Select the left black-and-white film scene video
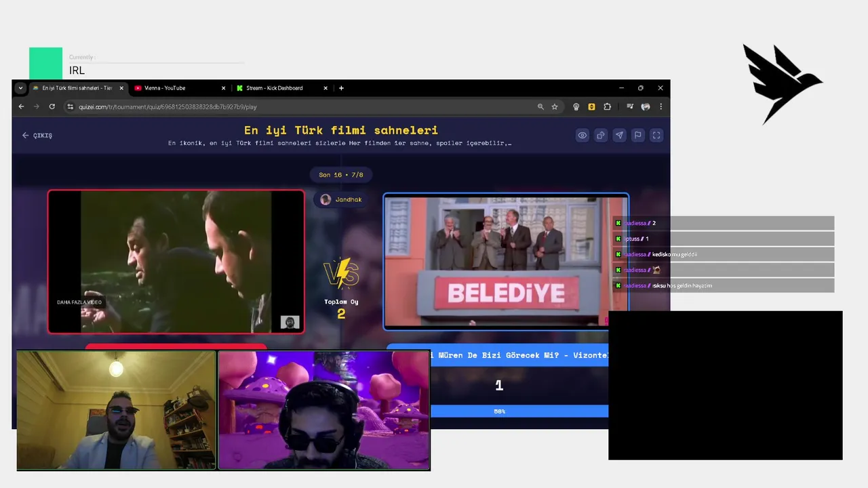This screenshot has height=488, width=868. (x=176, y=262)
